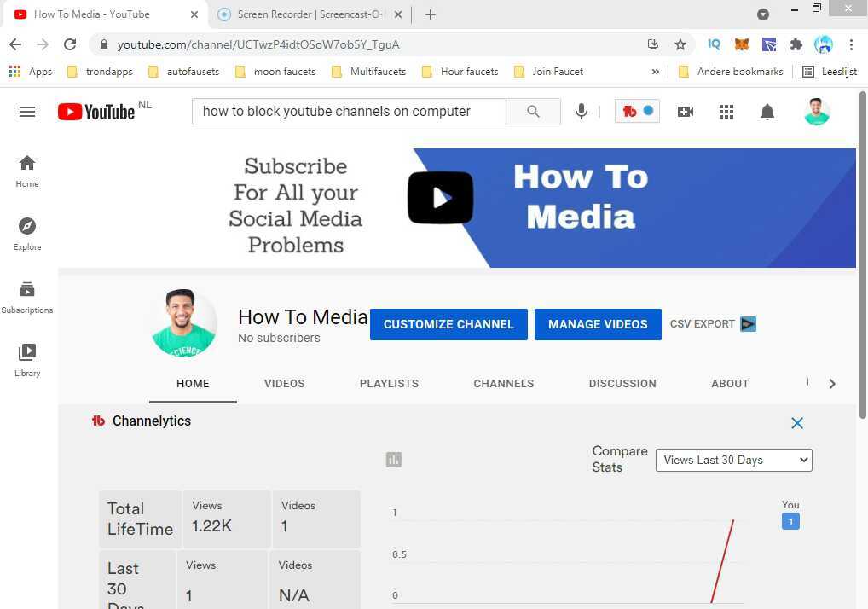Click the CUSTOMIZE CHANNEL button
This screenshot has height=609, width=868.
click(x=448, y=324)
